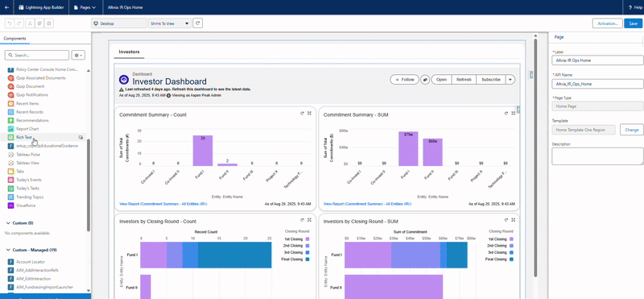Expand the Investors by Closing Round - Count chart
The width and height of the screenshot is (644, 299).
pos(309,220)
